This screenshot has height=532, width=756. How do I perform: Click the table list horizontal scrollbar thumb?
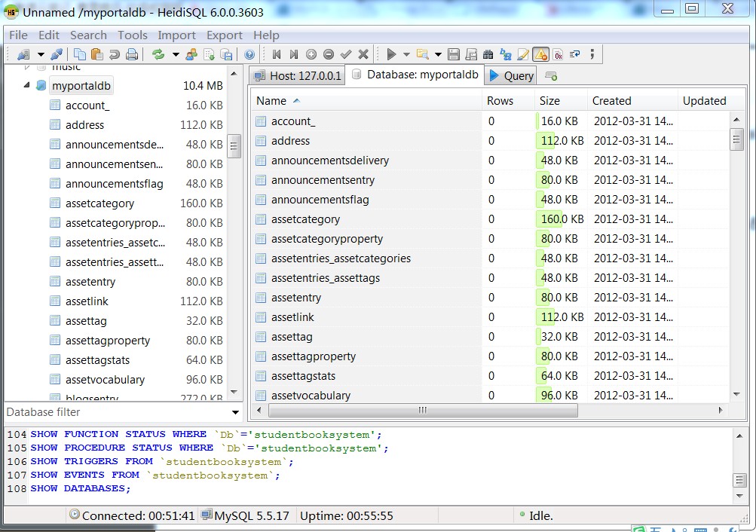[423, 411]
